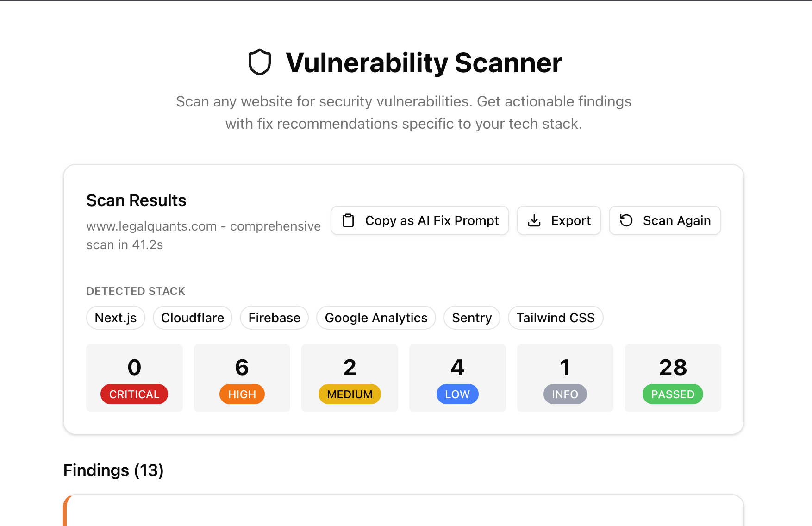Select the Cloudflare stack chip
The height and width of the screenshot is (526, 812).
[192, 318]
